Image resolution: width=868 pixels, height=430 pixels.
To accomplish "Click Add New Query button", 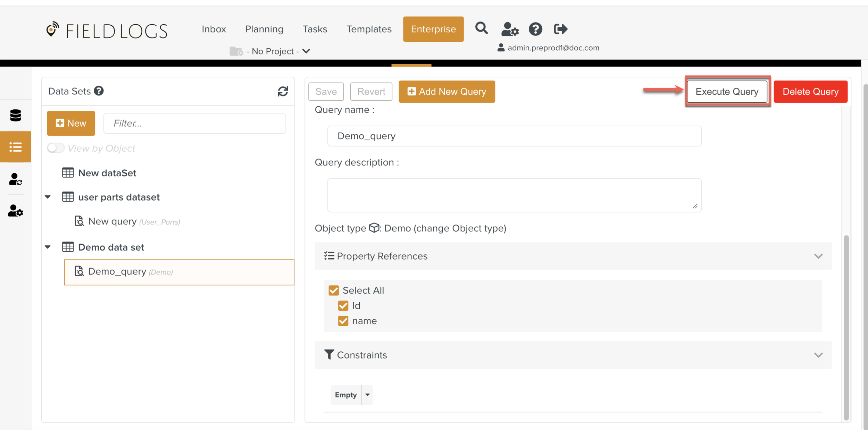I will 446,92.
